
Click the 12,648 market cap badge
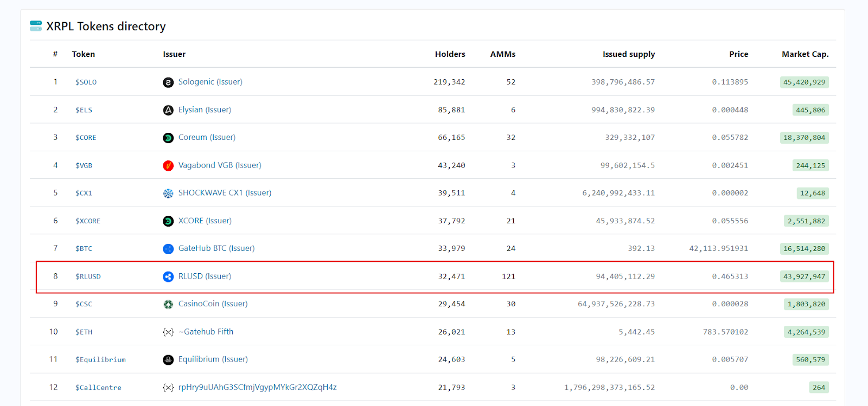[813, 193]
